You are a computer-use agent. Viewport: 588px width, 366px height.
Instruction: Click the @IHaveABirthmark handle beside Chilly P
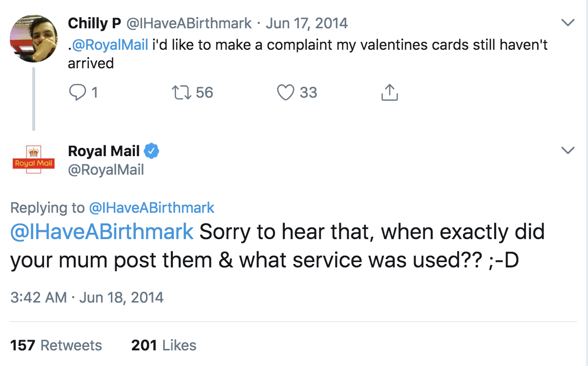pos(189,23)
